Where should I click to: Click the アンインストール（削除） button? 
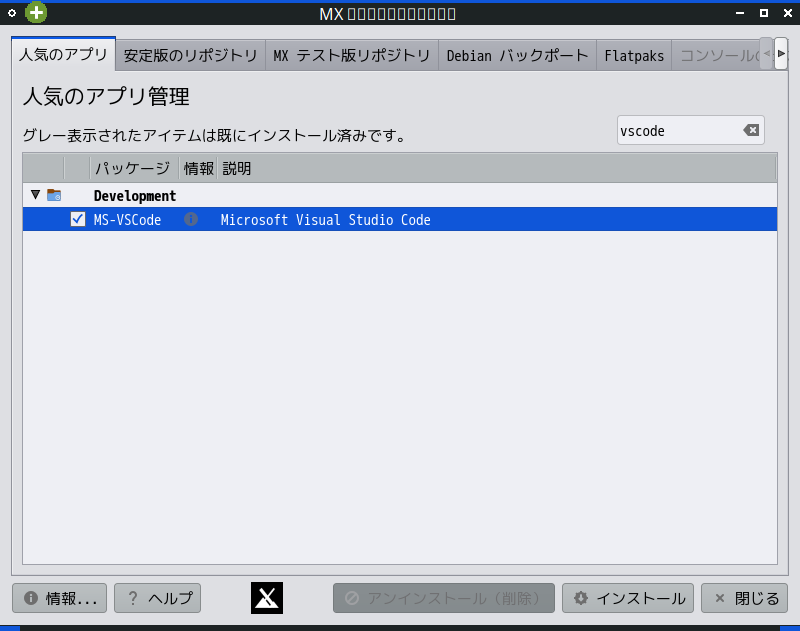[444, 598]
